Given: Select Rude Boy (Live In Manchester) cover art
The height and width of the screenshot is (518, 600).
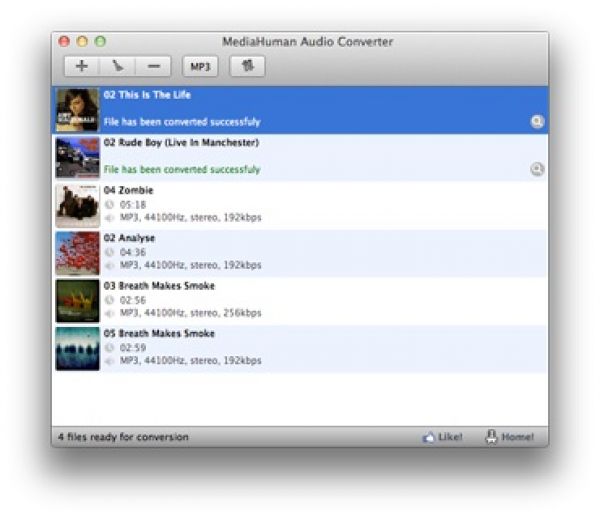Looking at the screenshot, I should [77, 158].
